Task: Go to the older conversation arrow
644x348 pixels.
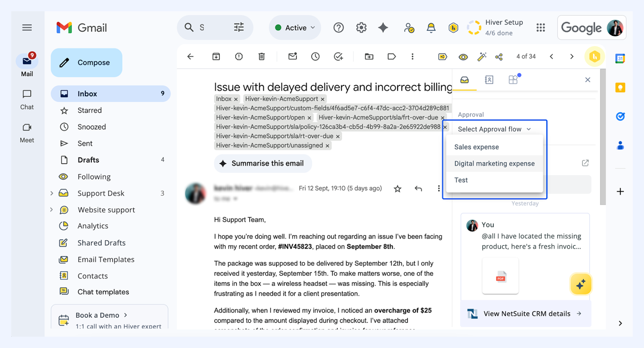Action: pyautogui.click(x=572, y=56)
